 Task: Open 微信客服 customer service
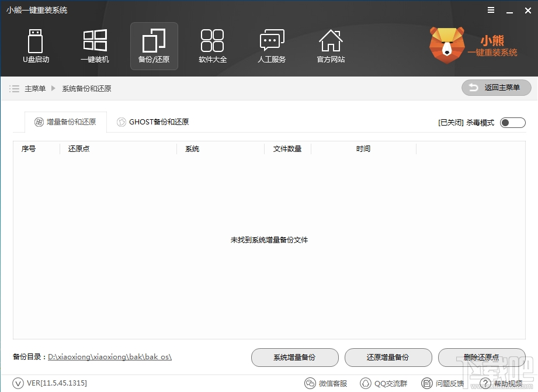pos(327,383)
